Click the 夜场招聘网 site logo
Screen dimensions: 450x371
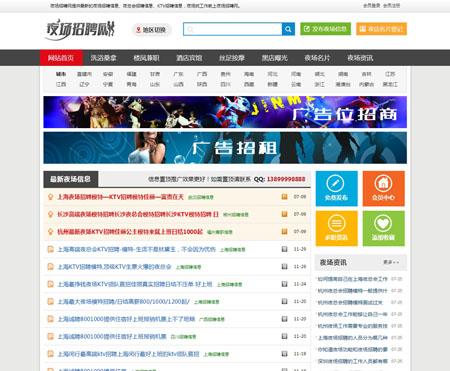tap(80, 29)
